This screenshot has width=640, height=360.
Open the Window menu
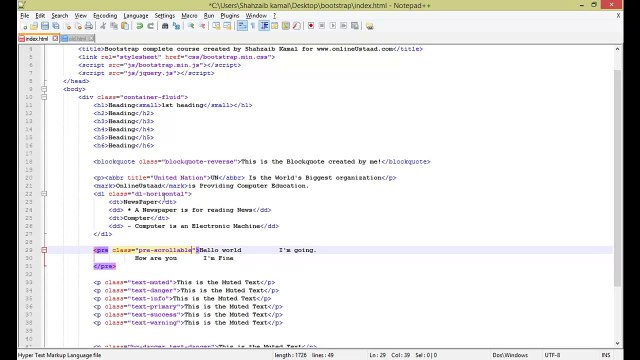pos(256,16)
